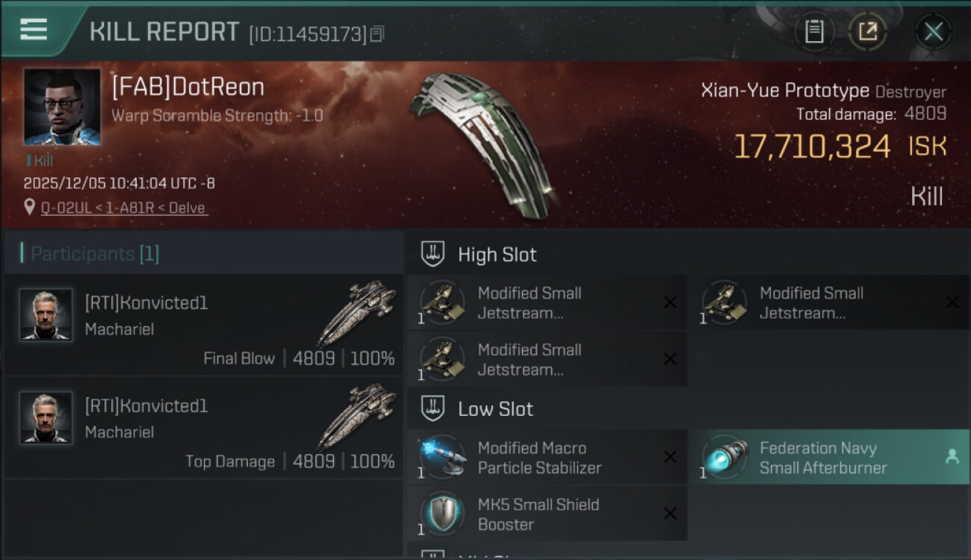This screenshot has height=560, width=971.
Task: Select the Modified Macro Particle Stabilizer item
Action: click(547, 457)
